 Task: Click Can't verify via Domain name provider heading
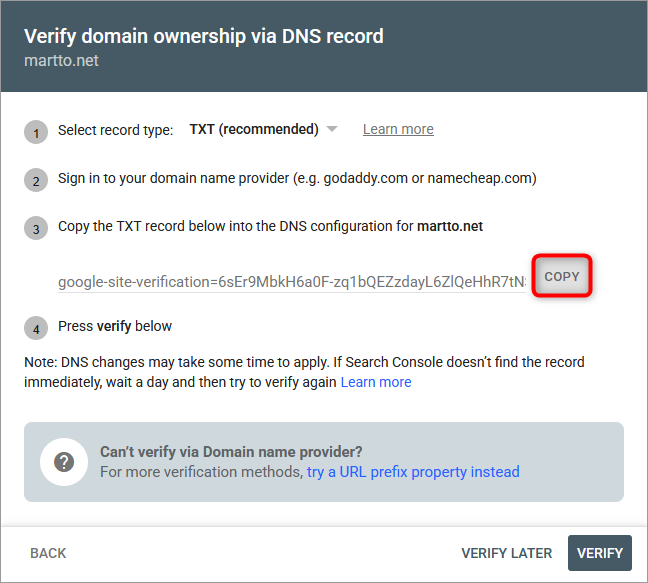231,452
